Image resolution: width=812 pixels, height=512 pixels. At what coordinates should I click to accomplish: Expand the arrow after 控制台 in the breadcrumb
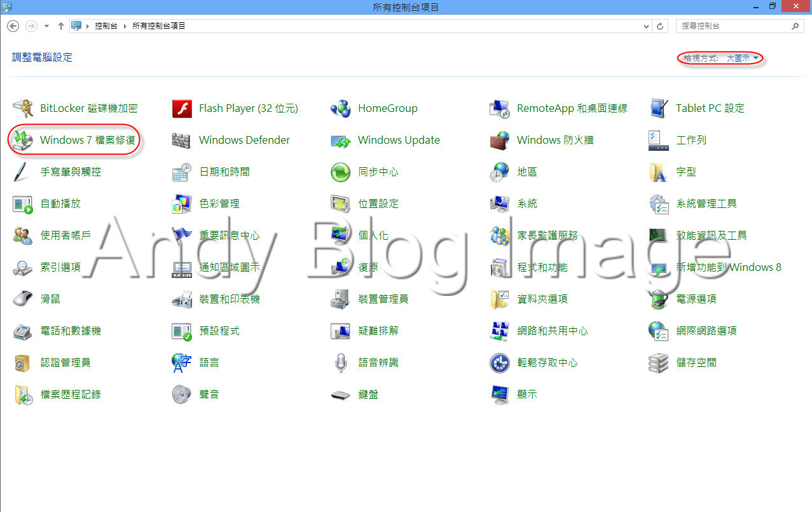[x=126, y=26]
